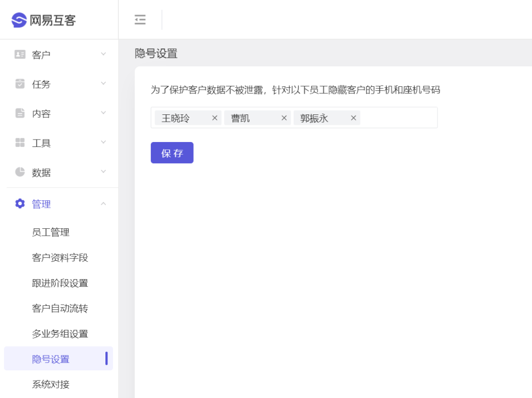The height and width of the screenshot is (398, 532).
Task: Click the 工具 menu label
Action: (x=41, y=143)
